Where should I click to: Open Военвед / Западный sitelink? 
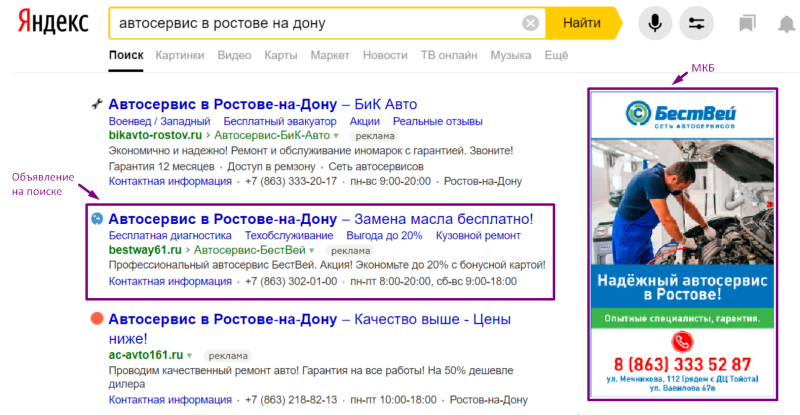point(159,121)
